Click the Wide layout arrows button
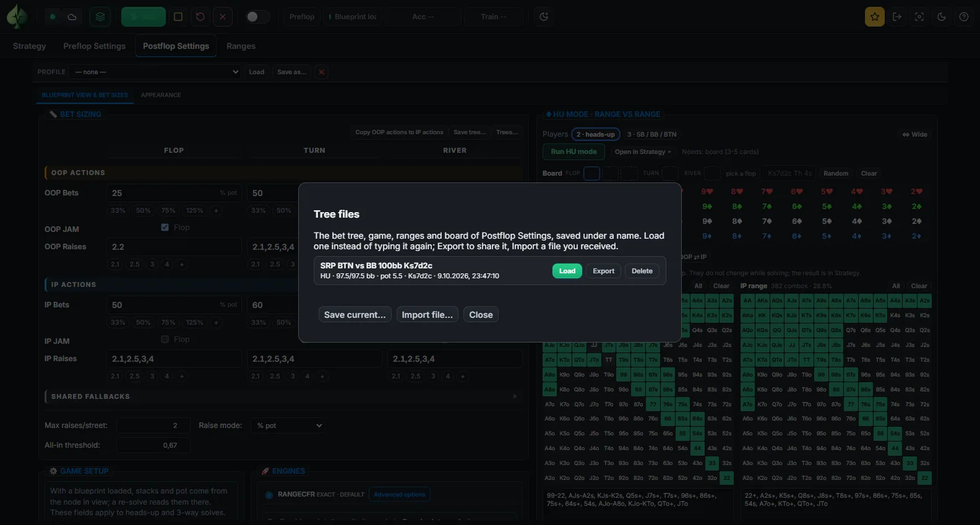980x525 pixels. pyautogui.click(x=915, y=134)
